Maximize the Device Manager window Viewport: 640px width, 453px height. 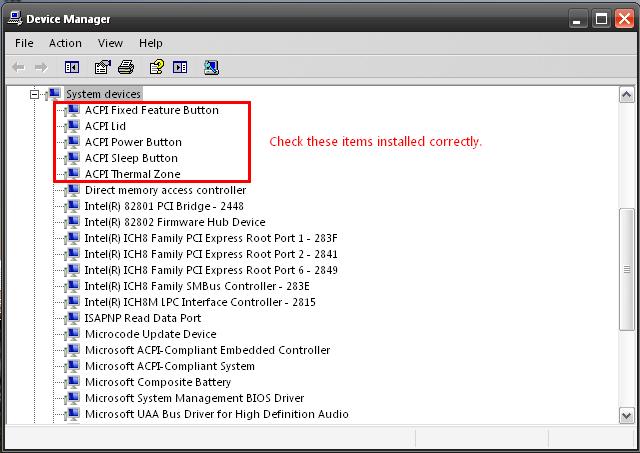tap(601, 19)
